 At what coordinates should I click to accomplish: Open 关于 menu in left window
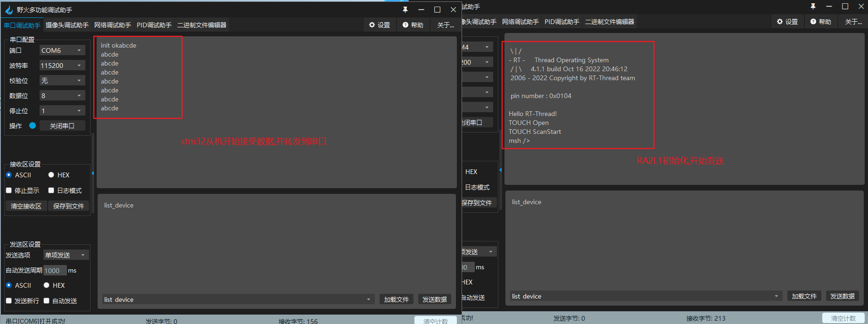[x=446, y=25]
